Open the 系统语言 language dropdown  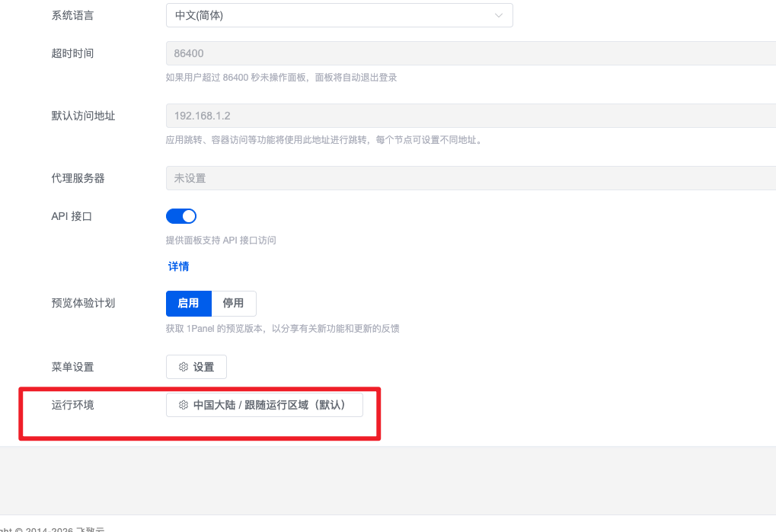coord(338,15)
